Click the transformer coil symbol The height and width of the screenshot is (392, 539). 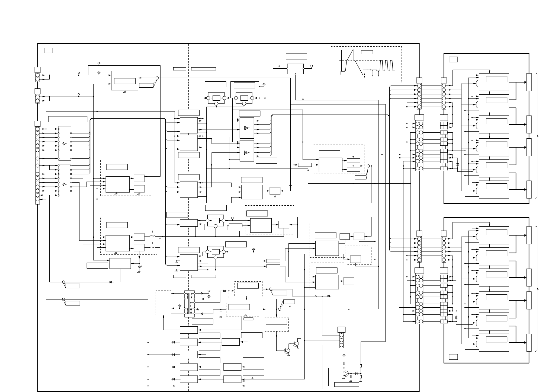[189, 304]
